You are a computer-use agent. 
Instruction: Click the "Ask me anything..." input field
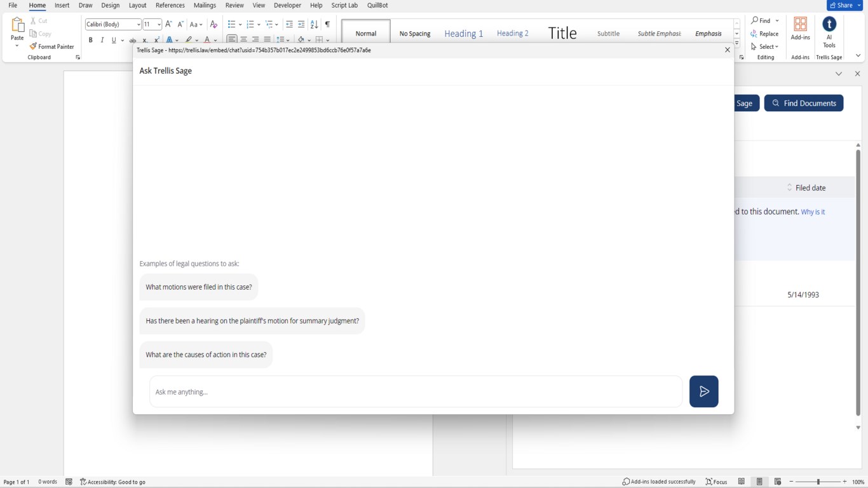416,391
